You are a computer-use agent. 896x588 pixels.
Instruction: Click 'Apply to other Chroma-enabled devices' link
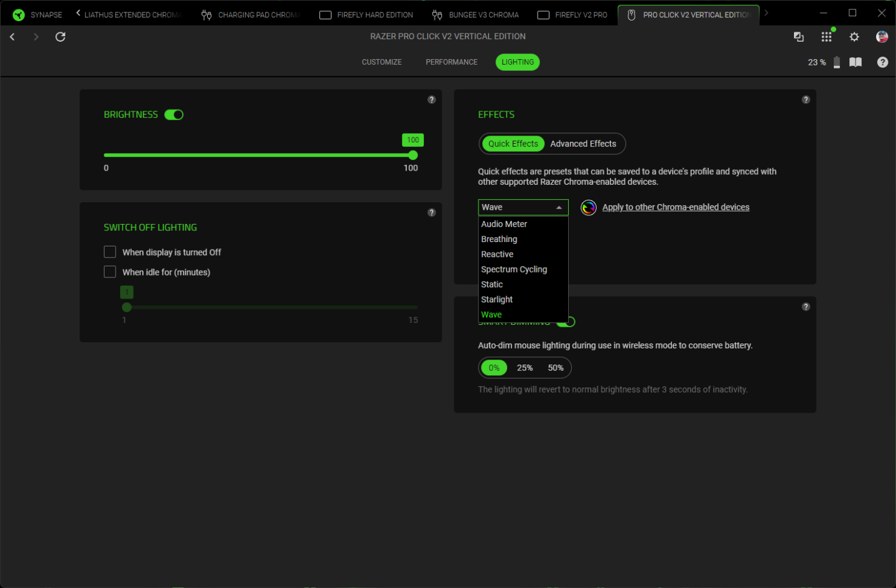676,207
